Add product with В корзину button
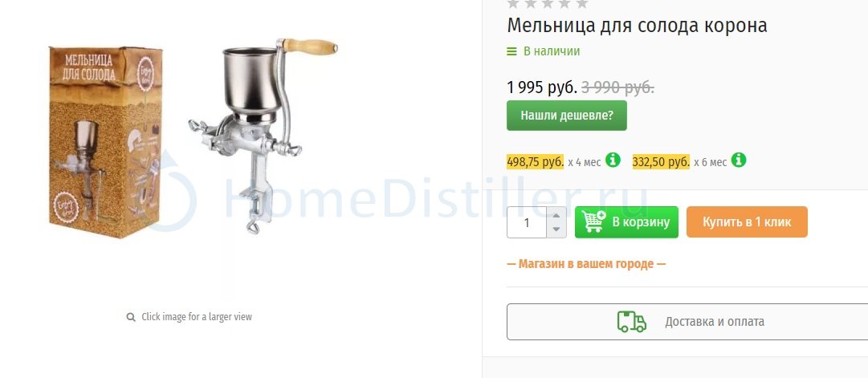This screenshot has height=378, width=868. pyautogui.click(x=626, y=222)
